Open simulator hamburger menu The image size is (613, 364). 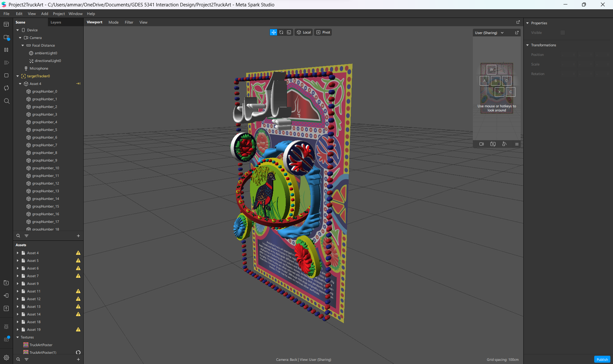517,144
